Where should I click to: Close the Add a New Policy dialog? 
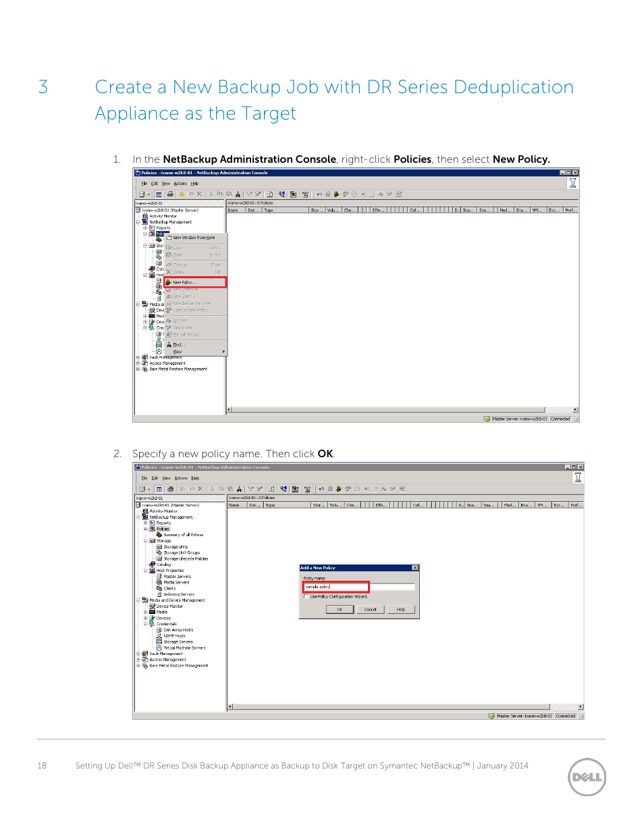click(x=414, y=568)
